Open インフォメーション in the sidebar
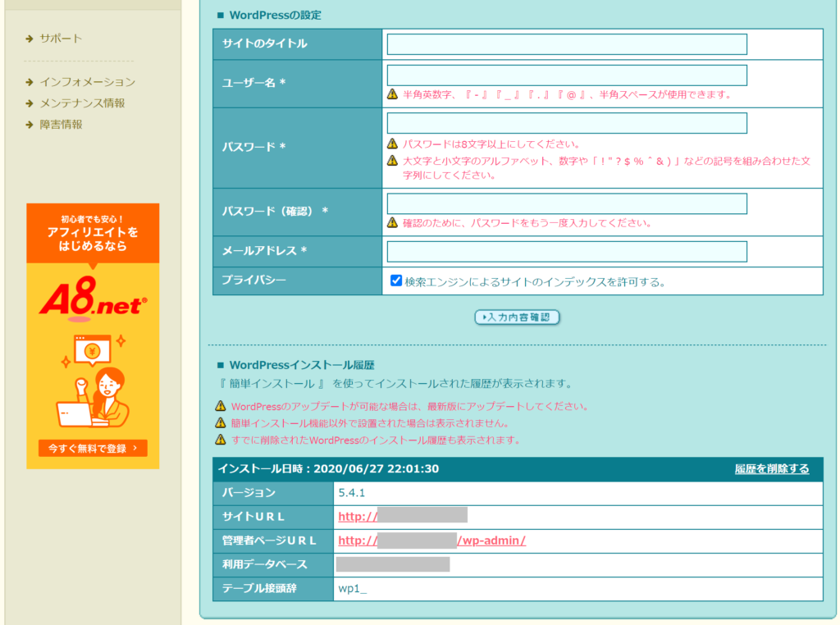Image resolution: width=840 pixels, height=625 pixels. tap(87, 82)
